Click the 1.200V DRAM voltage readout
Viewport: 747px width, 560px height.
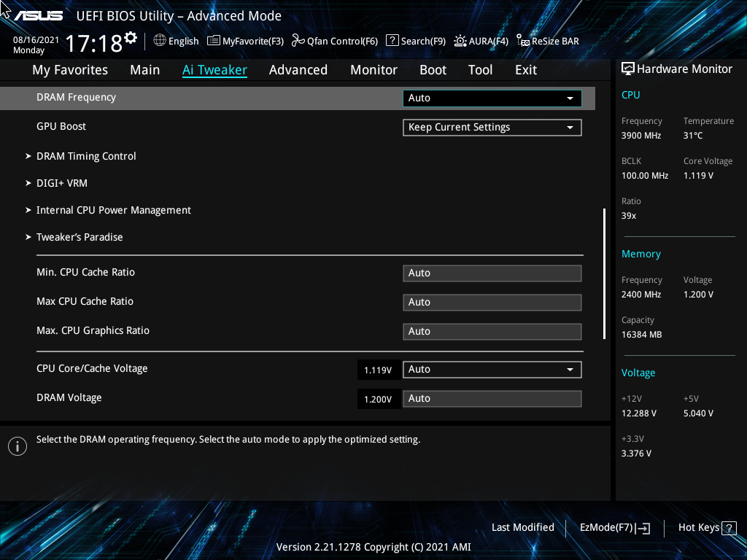click(378, 399)
